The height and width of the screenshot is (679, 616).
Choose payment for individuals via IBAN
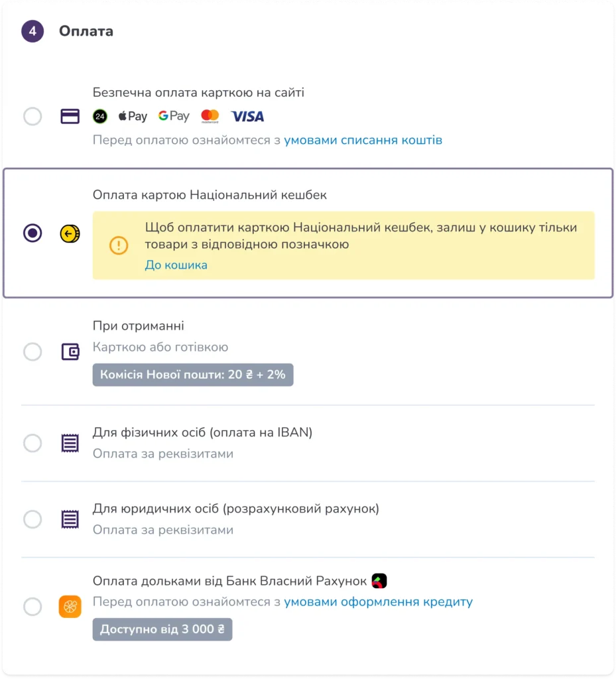32,443
